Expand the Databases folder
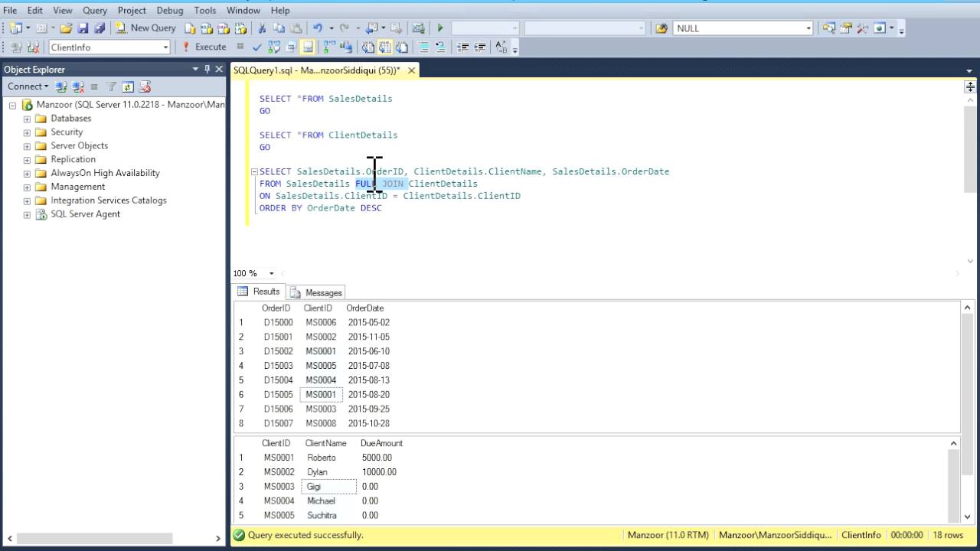This screenshot has height=551, width=980. 27,119
